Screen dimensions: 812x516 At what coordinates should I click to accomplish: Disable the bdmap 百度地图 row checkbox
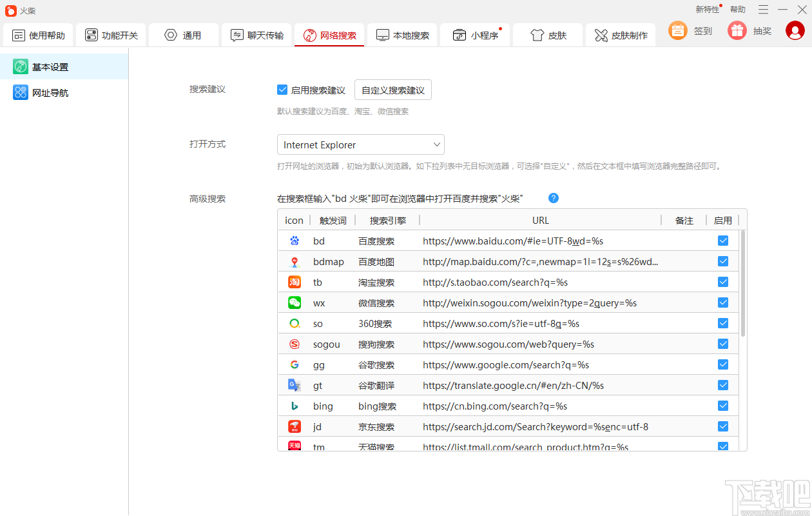[x=723, y=261]
